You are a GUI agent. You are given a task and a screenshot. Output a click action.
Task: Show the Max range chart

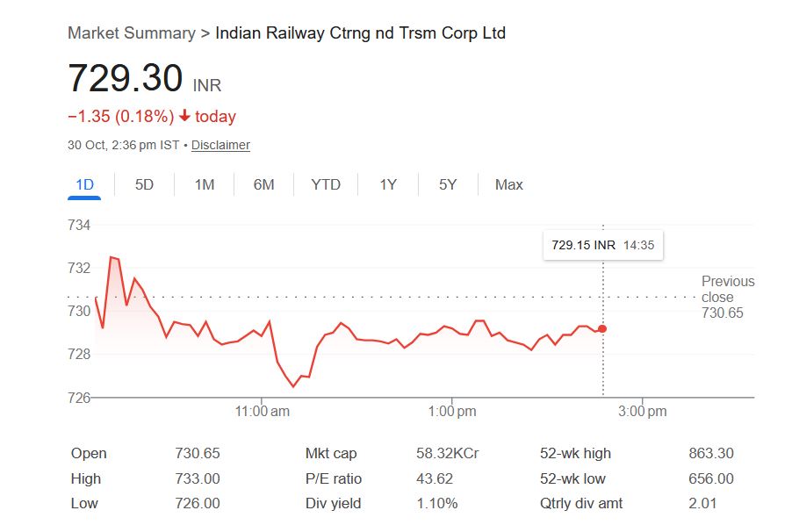click(x=508, y=184)
